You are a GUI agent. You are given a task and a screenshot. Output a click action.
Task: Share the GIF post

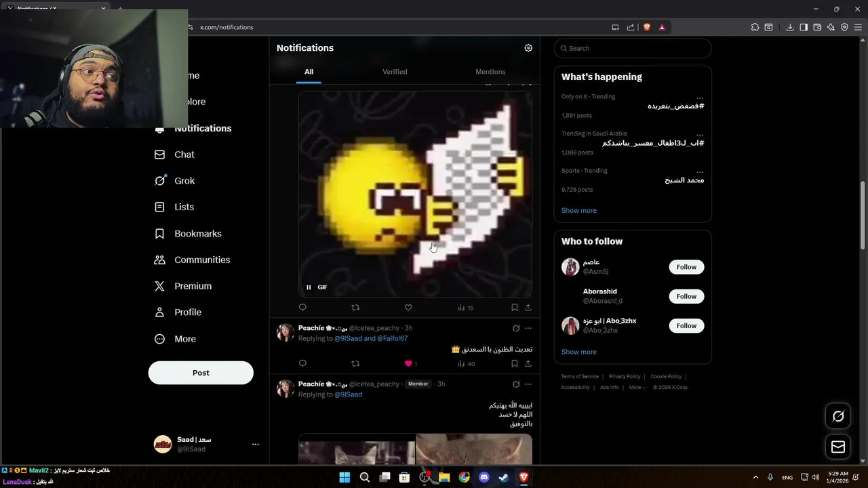pos(528,308)
